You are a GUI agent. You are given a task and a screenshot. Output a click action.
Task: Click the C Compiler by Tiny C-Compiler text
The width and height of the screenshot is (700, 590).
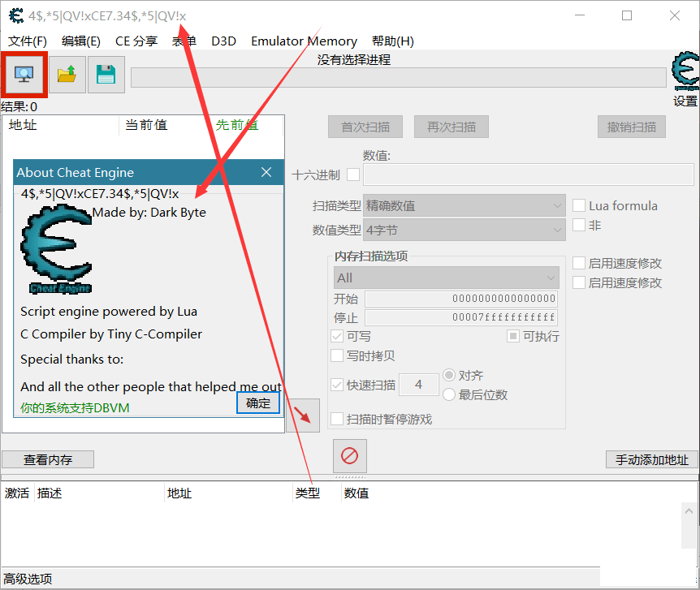coord(111,334)
